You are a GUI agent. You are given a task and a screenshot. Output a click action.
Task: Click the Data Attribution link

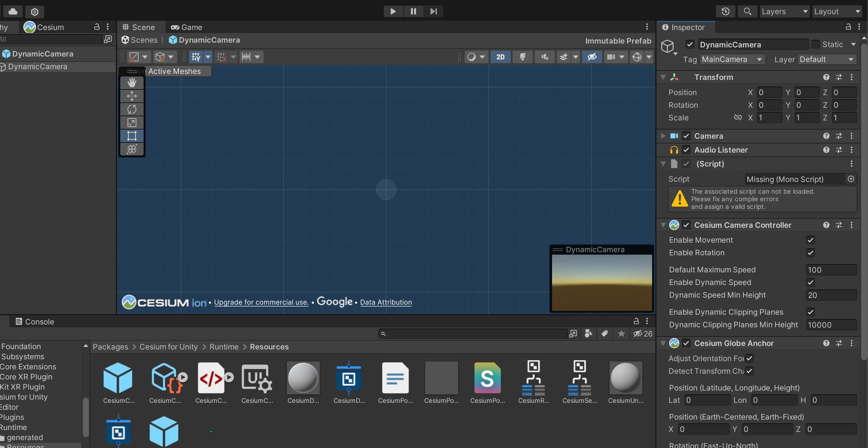386,302
